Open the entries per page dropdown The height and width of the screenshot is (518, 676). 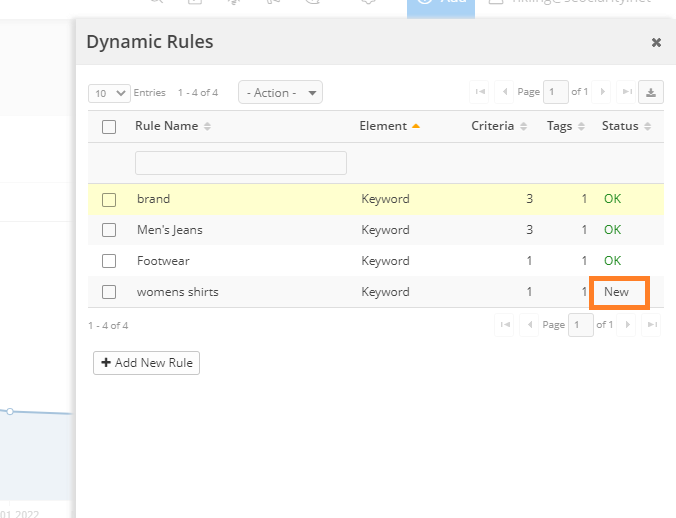110,93
